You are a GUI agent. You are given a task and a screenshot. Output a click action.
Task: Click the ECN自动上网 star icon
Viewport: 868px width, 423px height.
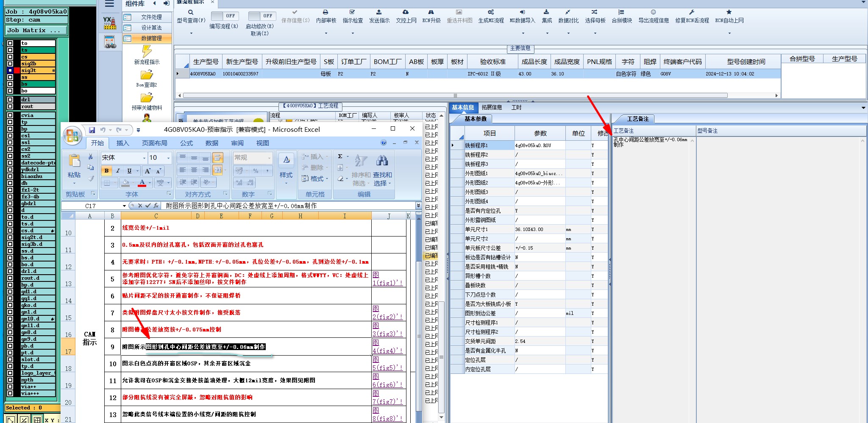[729, 12]
